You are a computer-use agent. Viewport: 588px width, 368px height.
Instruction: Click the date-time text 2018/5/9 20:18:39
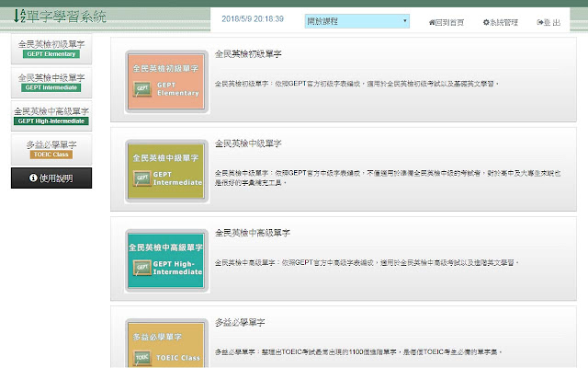click(x=253, y=18)
